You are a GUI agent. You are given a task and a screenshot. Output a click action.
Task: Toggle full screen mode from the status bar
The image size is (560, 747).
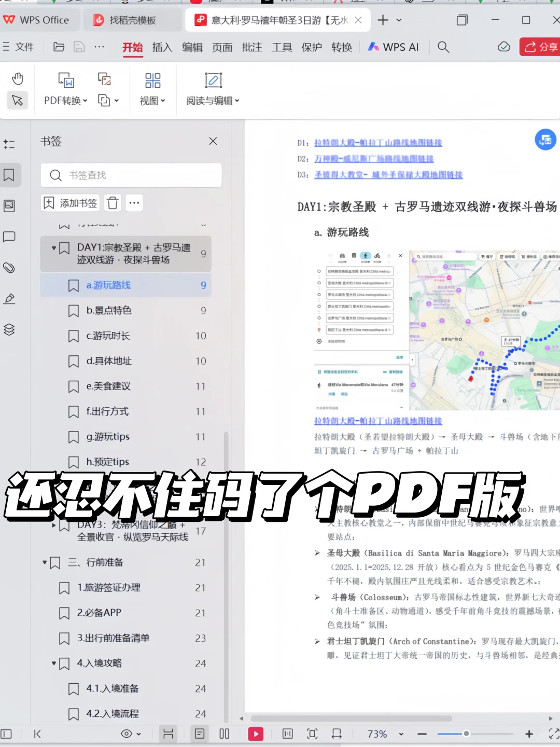[312, 734]
